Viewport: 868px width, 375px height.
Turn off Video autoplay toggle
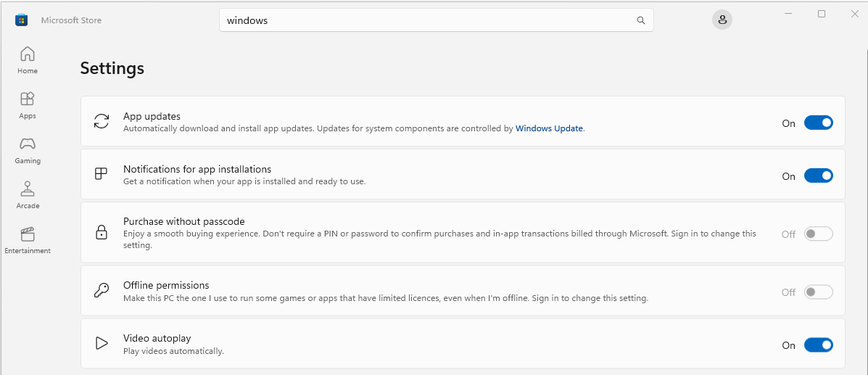pyautogui.click(x=818, y=345)
